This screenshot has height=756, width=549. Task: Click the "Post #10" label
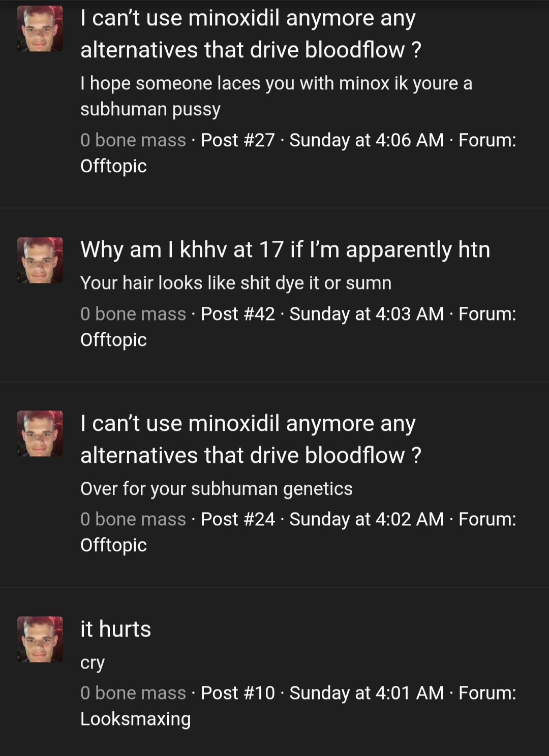pos(237,693)
